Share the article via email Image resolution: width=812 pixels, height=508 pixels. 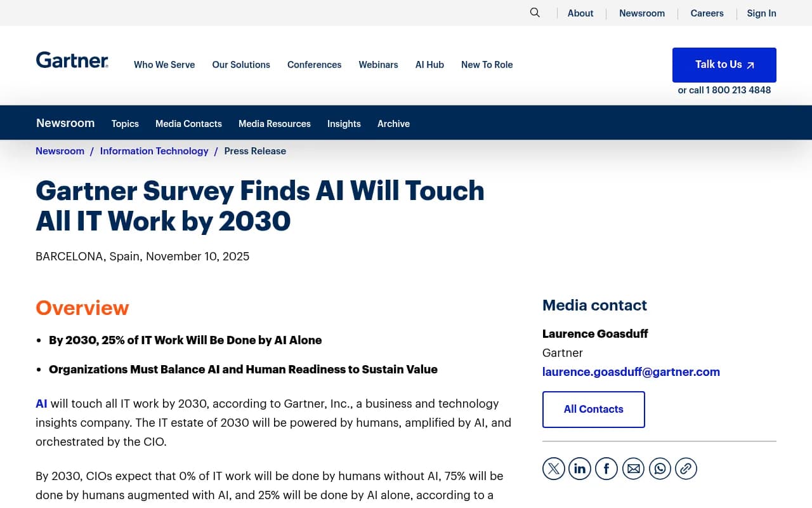pos(633,468)
